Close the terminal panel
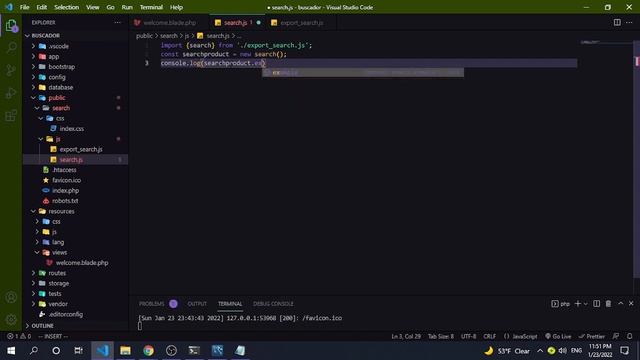The image size is (640, 360). [631, 304]
